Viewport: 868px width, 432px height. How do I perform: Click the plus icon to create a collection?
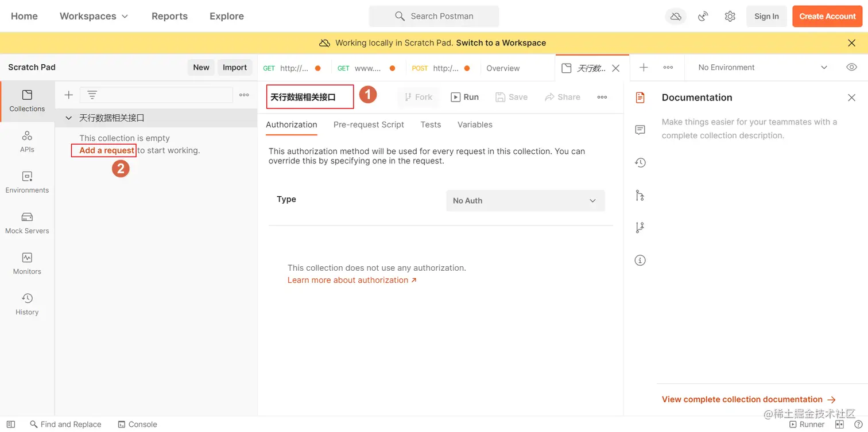[x=68, y=95]
